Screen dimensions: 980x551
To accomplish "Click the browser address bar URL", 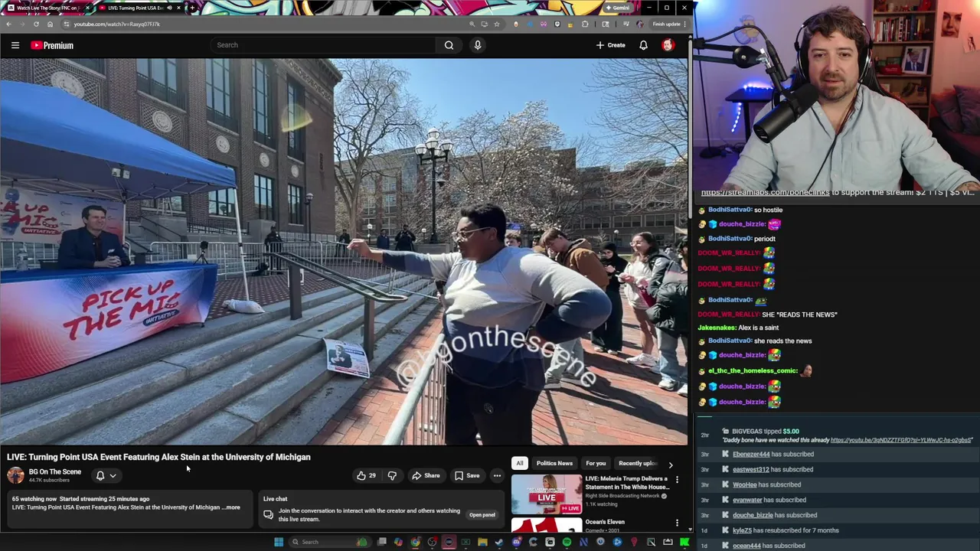I will tap(116, 24).
